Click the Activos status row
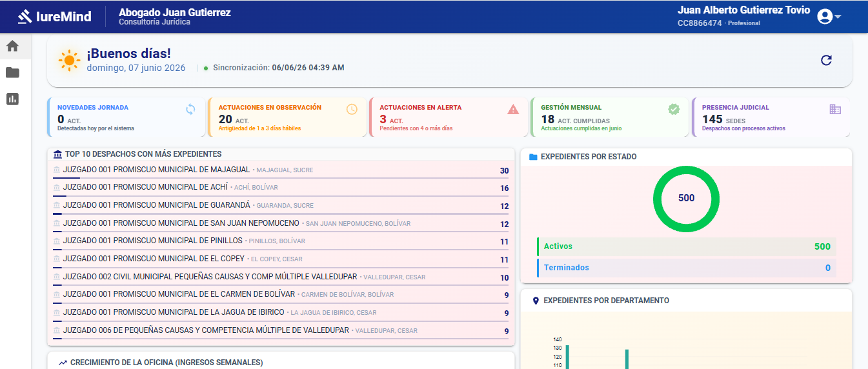Viewport: 868px width, 369px height. coord(686,246)
